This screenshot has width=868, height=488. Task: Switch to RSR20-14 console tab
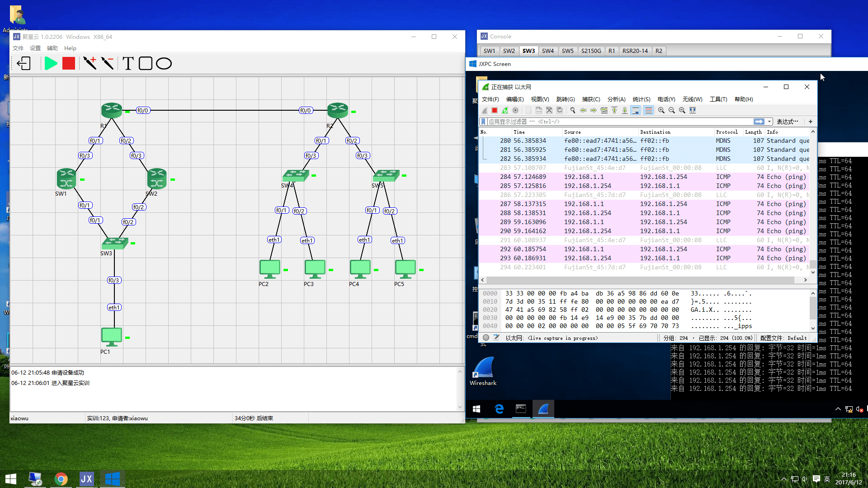click(635, 51)
